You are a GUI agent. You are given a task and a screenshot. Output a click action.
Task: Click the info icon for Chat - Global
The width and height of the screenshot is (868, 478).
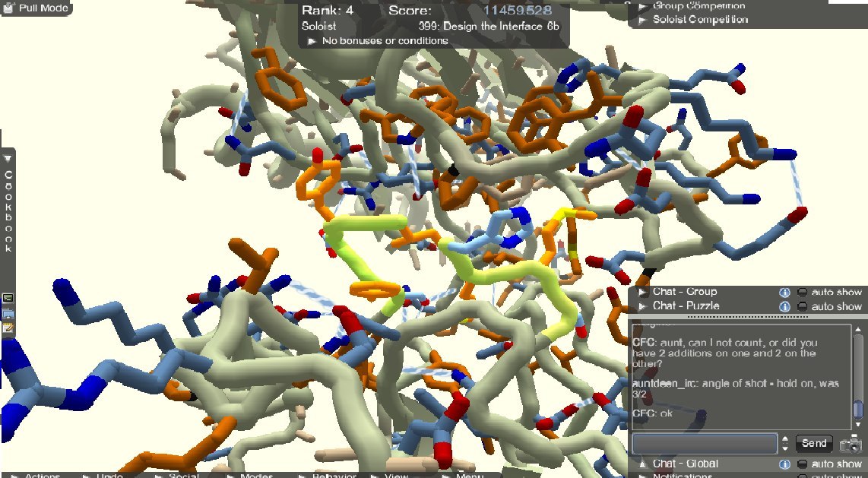(785, 464)
